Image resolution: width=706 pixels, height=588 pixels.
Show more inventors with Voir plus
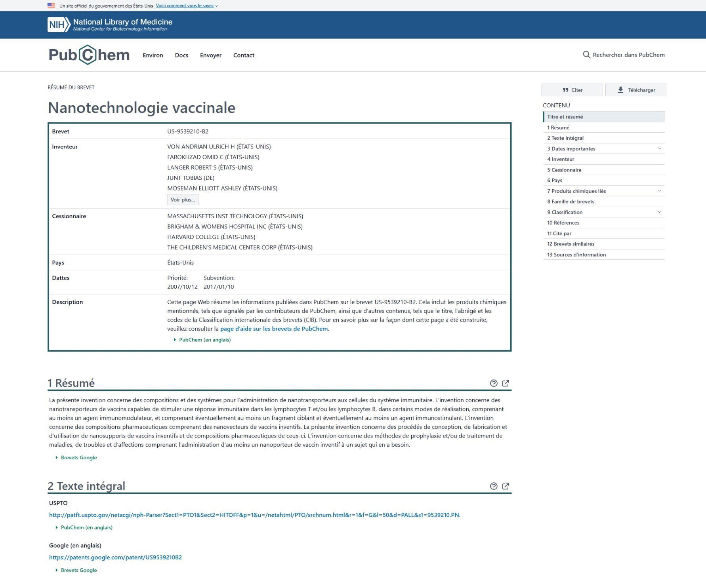[x=183, y=200]
